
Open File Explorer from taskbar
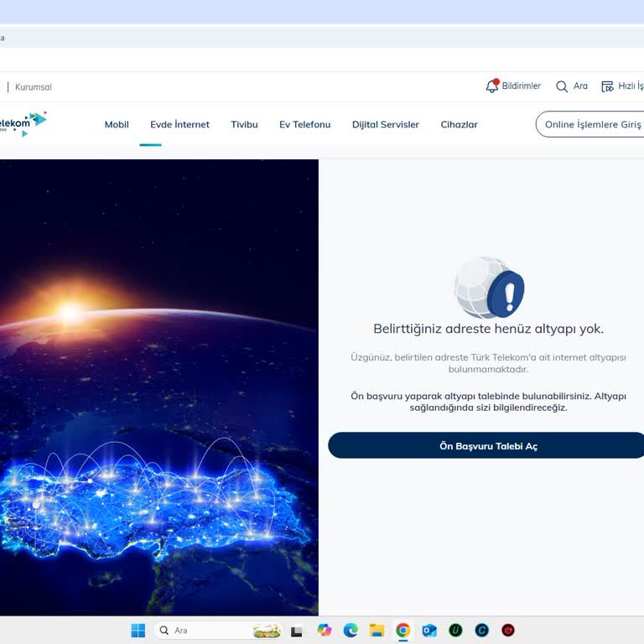(x=377, y=630)
